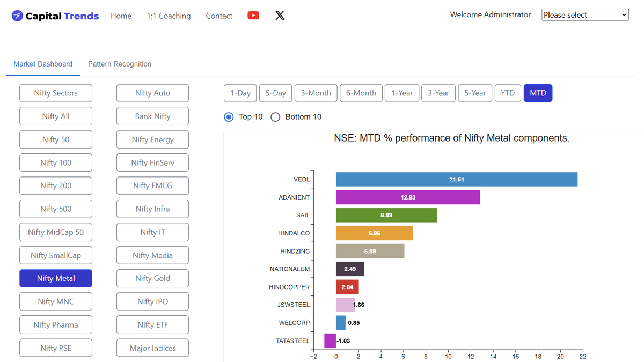Image resolution: width=644 pixels, height=362 pixels.
Task: Choose Nifty 50 index
Action: [x=56, y=139]
